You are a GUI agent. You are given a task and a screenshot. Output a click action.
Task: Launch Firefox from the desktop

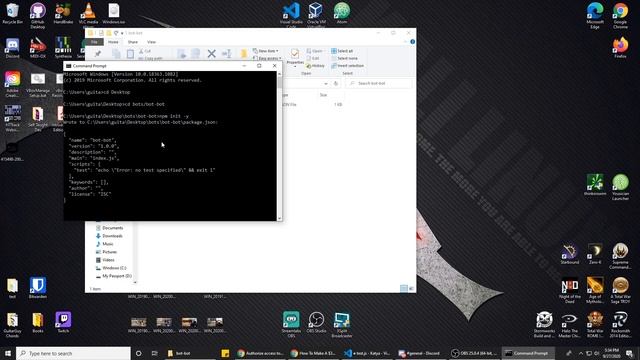(620, 47)
